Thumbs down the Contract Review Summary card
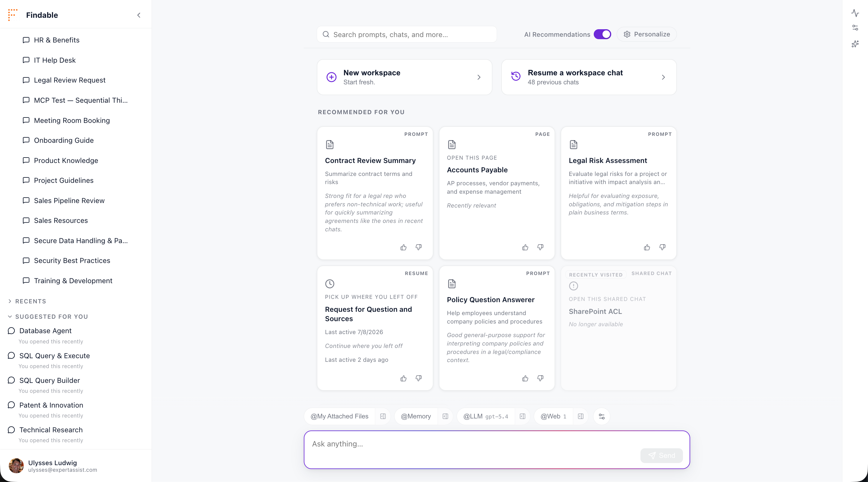 tap(419, 248)
